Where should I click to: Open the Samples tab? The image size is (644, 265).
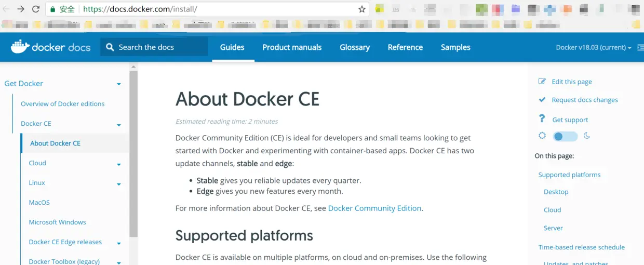[x=455, y=47]
